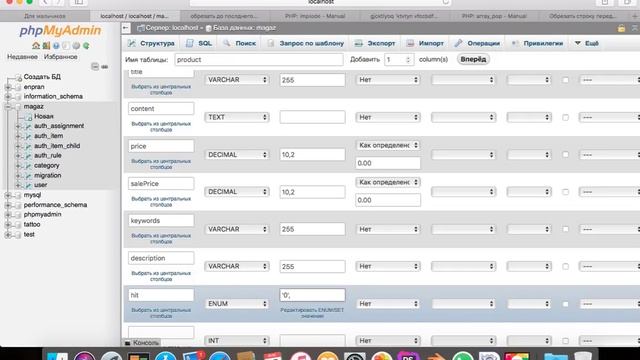Select the auth_rule table in tree

pos(48,156)
